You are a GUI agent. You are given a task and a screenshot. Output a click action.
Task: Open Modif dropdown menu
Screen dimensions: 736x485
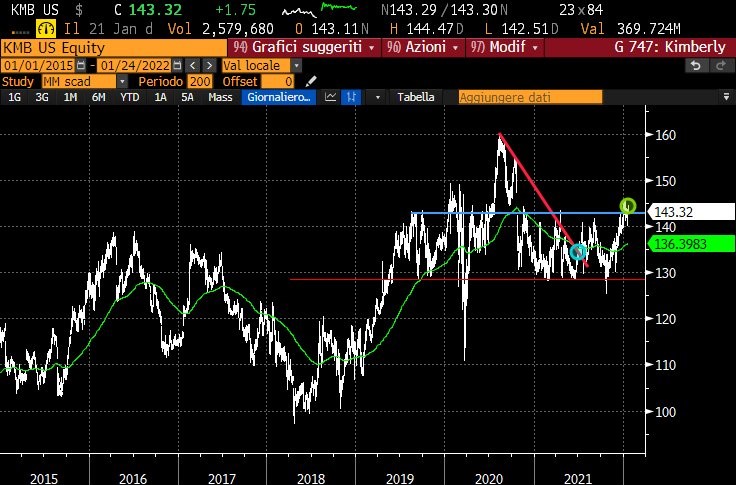(505, 47)
